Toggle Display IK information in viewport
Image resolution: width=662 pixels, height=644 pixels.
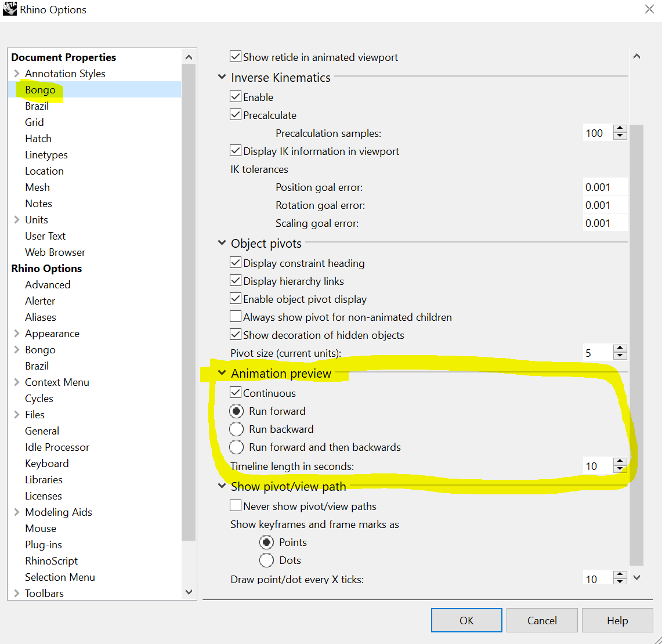click(x=236, y=151)
